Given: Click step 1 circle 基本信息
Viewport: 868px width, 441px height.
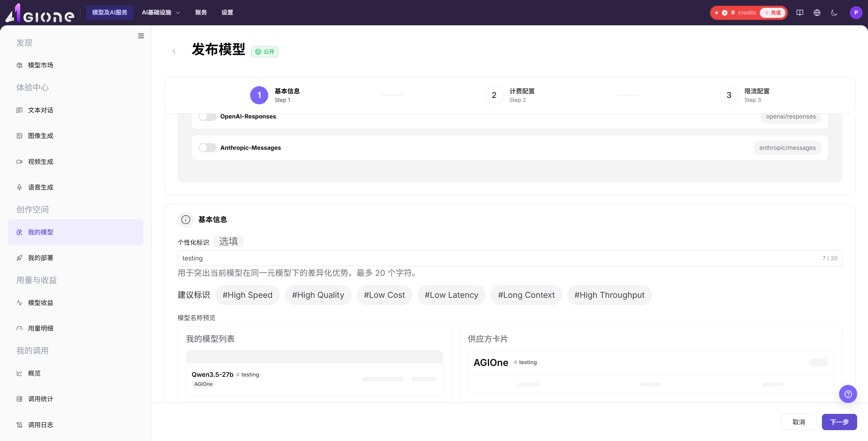Looking at the screenshot, I should pos(259,95).
